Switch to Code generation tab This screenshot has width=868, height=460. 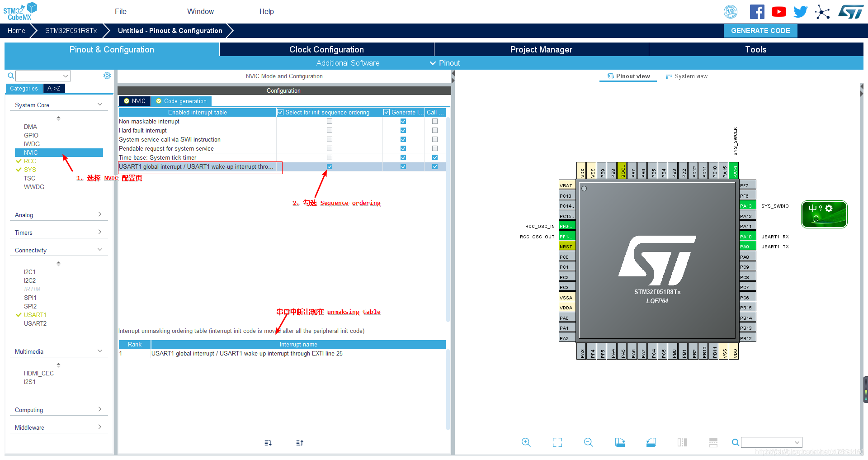pos(181,101)
